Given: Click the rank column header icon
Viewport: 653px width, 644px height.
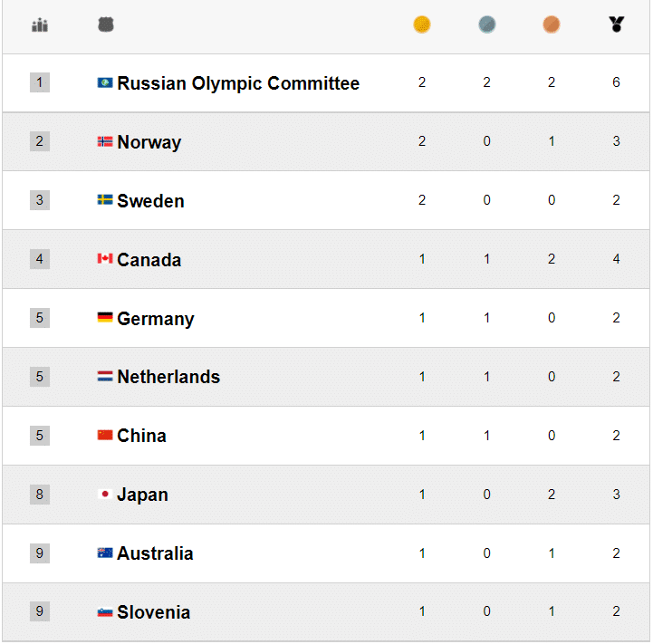Looking at the screenshot, I should coord(39,25).
